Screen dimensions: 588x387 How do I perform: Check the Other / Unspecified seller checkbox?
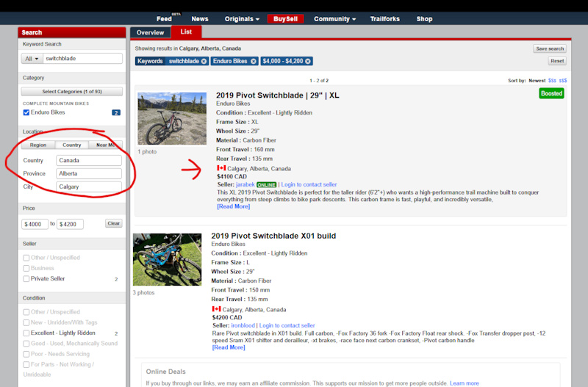coord(26,258)
